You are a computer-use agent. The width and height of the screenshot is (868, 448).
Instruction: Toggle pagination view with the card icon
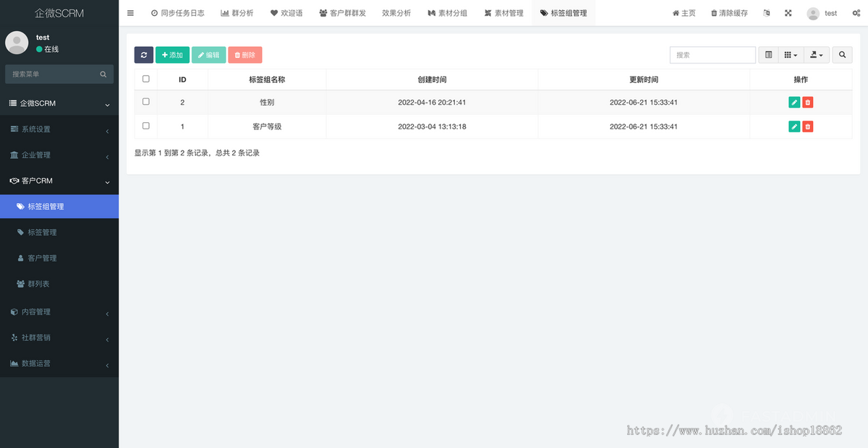pos(768,54)
